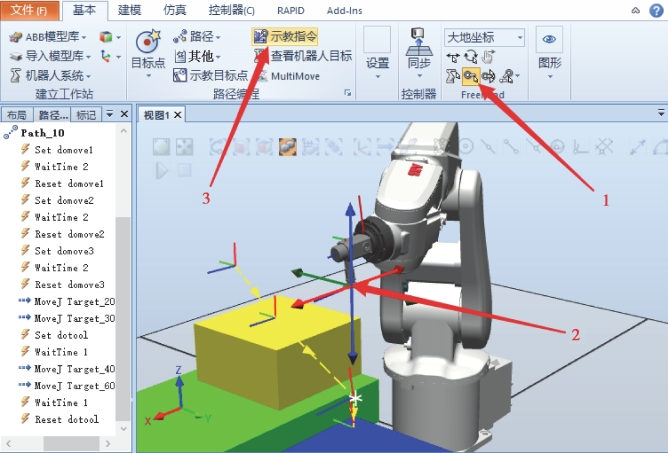Close the left browser panel

coord(124,114)
